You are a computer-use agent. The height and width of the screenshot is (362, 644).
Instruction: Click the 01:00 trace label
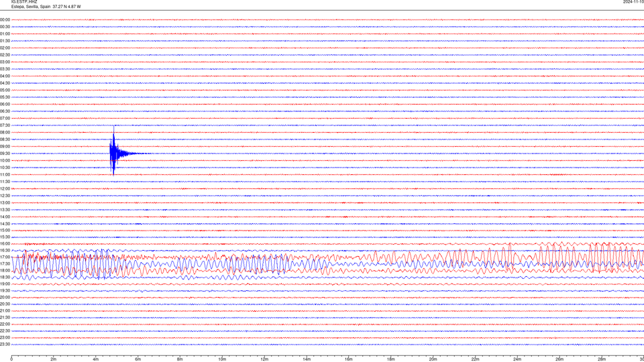point(5,34)
